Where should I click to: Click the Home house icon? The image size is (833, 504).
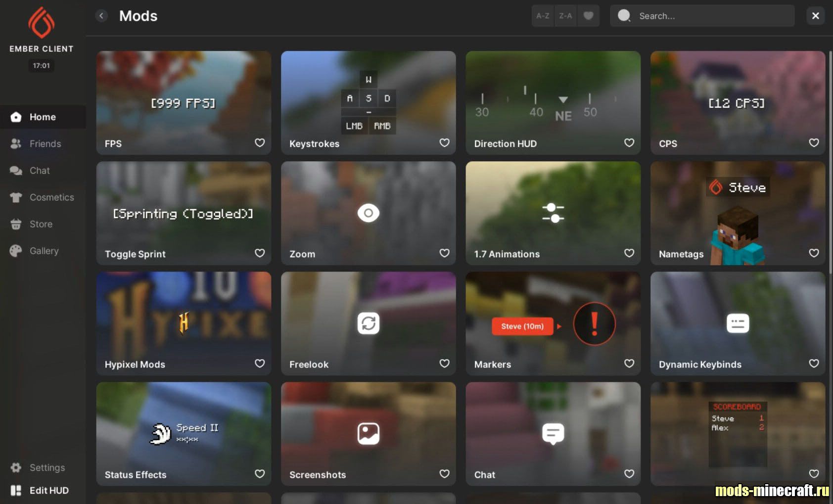click(16, 117)
